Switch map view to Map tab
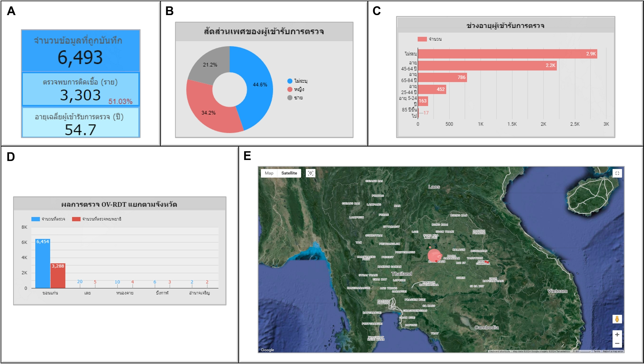 point(269,173)
